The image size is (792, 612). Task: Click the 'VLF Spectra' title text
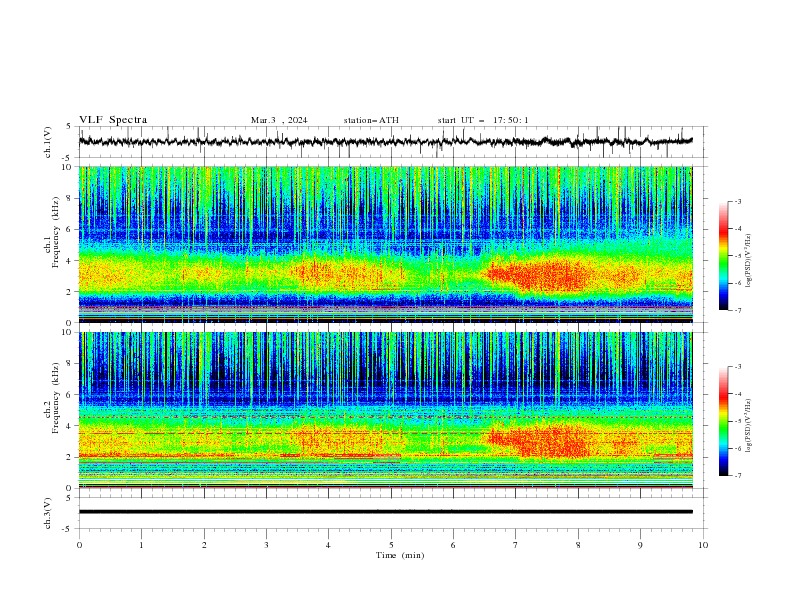[x=113, y=120]
